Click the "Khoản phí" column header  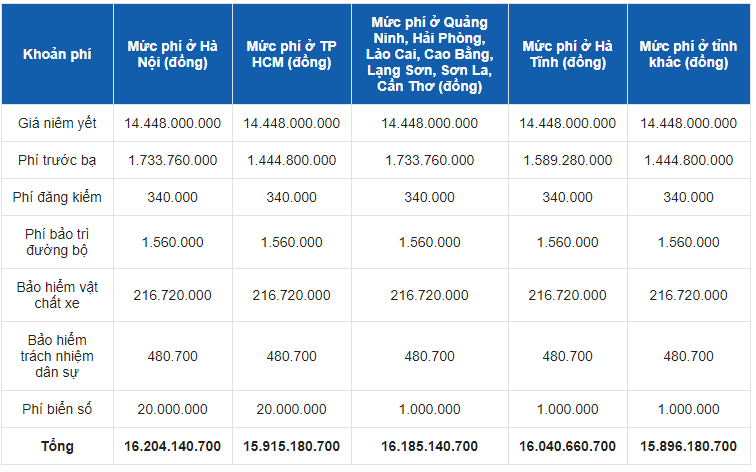(x=57, y=54)
